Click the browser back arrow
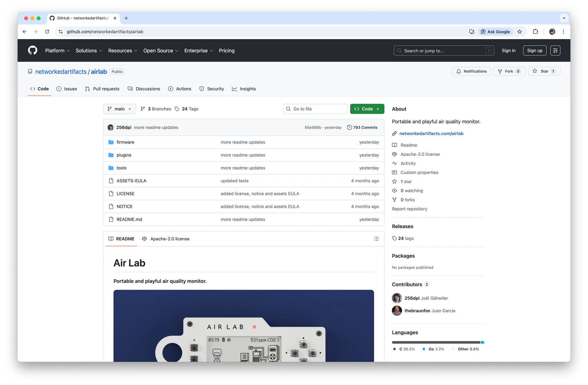This screenshot has width=588, height=385. 24,32
